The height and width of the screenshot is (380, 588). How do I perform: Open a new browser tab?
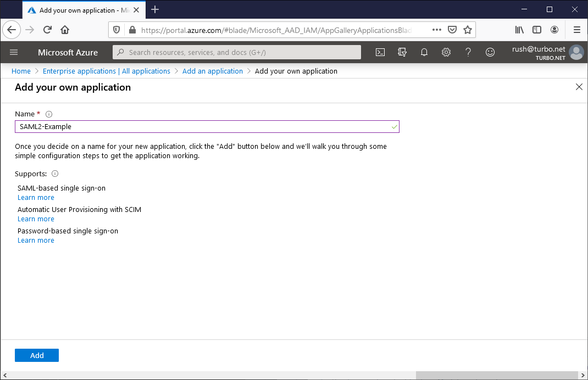coord(155,9)
